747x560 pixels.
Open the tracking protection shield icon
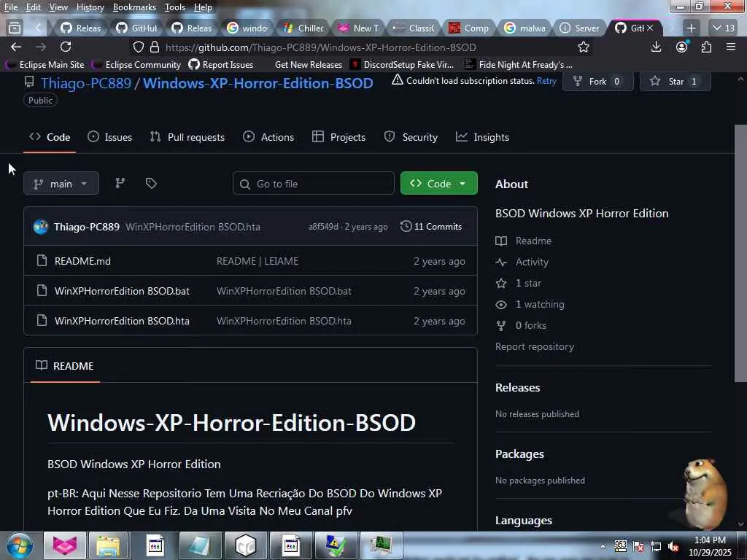[x=139, y=47]
